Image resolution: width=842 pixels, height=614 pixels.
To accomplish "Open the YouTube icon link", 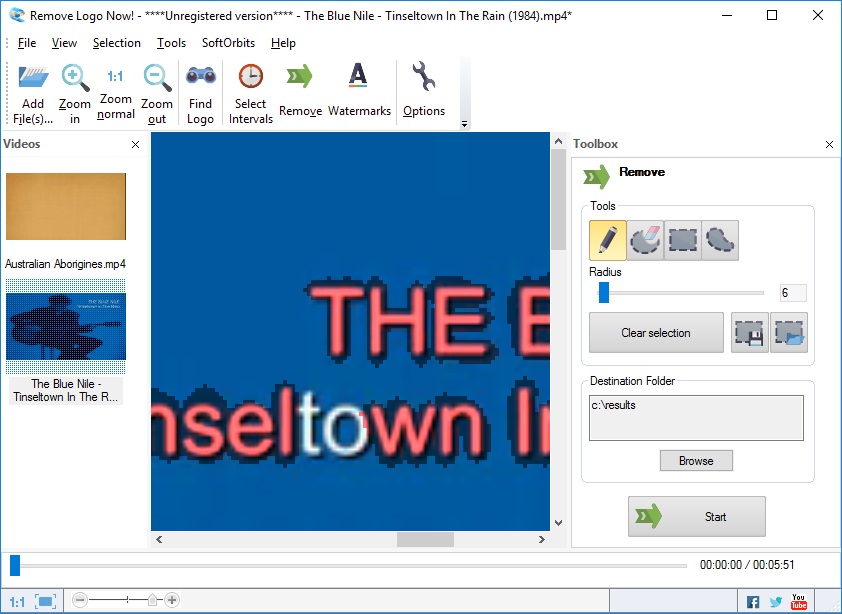I will [x=799, y=601].
